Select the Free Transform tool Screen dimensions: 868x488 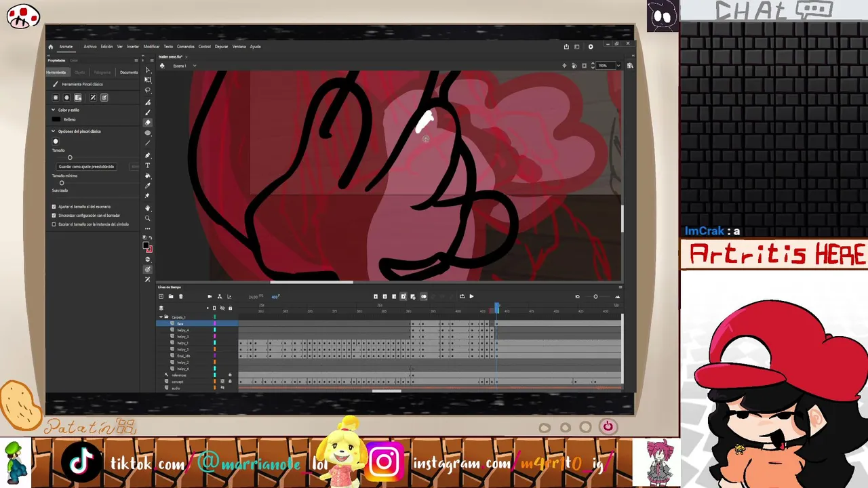[148, 80]
